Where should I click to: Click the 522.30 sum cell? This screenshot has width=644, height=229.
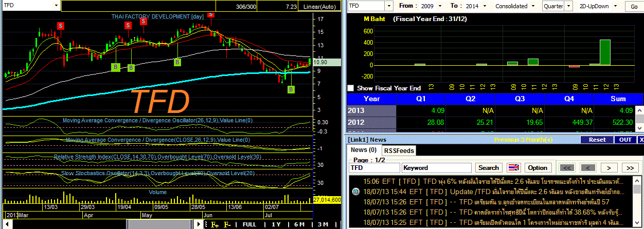click(x=616, y=122)
